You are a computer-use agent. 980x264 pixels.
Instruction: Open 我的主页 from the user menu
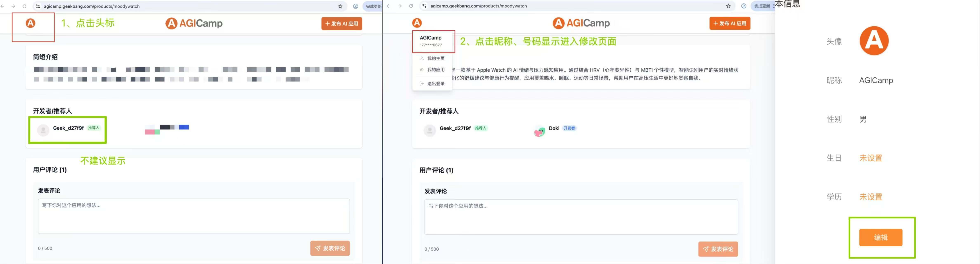[x=435, y=59]
